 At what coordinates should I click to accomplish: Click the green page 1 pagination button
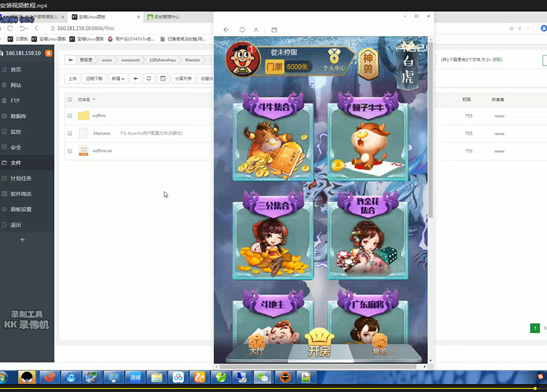pyautogui.click(x=535, y=328)
